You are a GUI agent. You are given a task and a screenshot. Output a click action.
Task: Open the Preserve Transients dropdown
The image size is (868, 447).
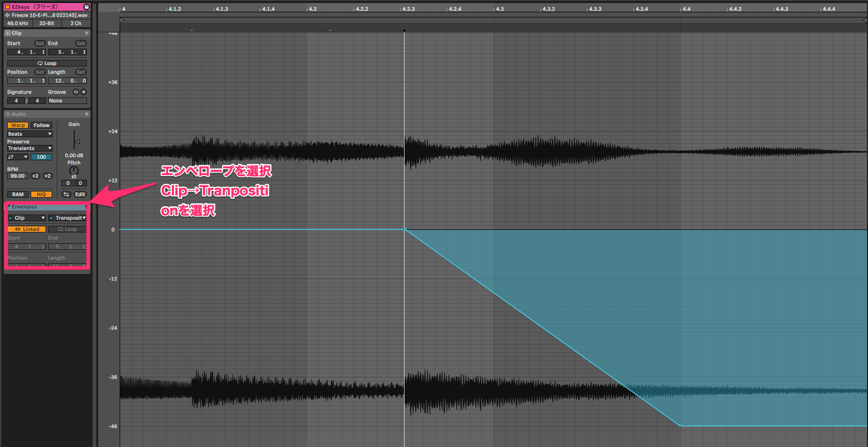pos(30,148)
